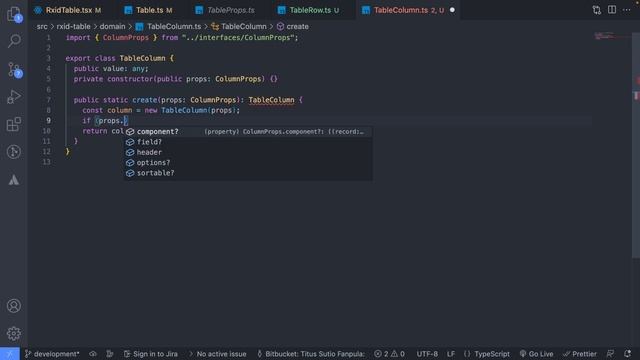Open the rxid-table breadcrumb dropdown

(x=73, y=27)
